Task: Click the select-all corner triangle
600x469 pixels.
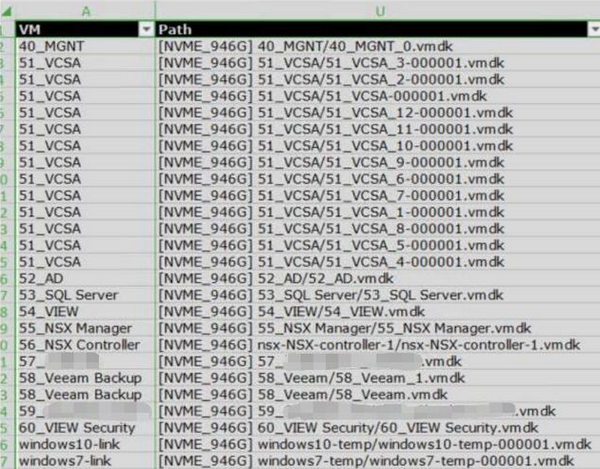Action: [x=7, y=11]
